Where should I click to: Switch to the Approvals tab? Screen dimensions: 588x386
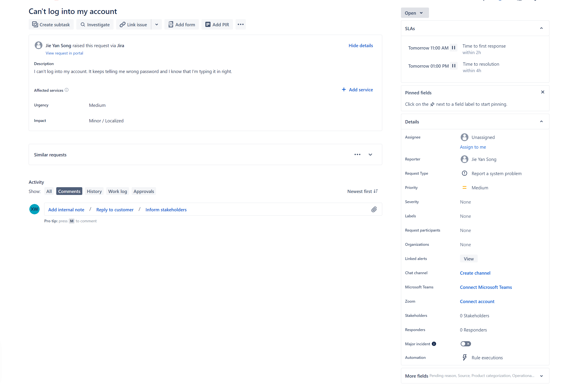pos(144,191)
